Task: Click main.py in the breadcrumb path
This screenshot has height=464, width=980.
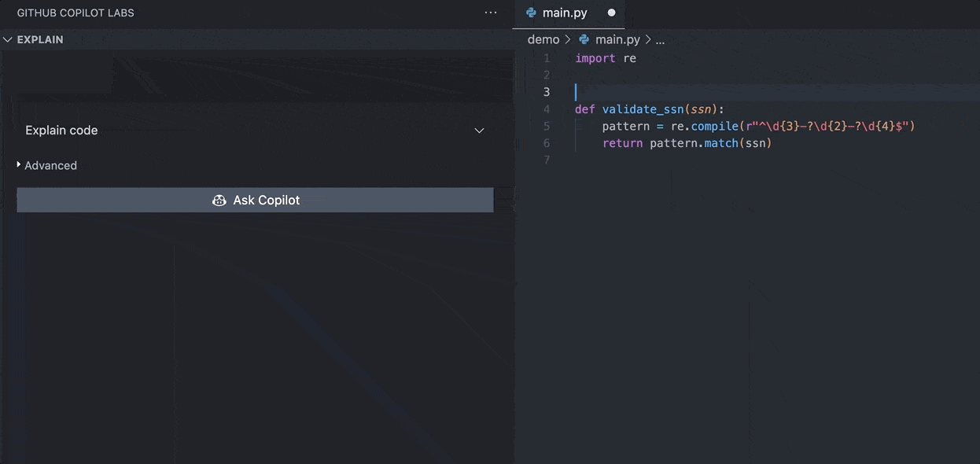Action: [x=617, y=39]
